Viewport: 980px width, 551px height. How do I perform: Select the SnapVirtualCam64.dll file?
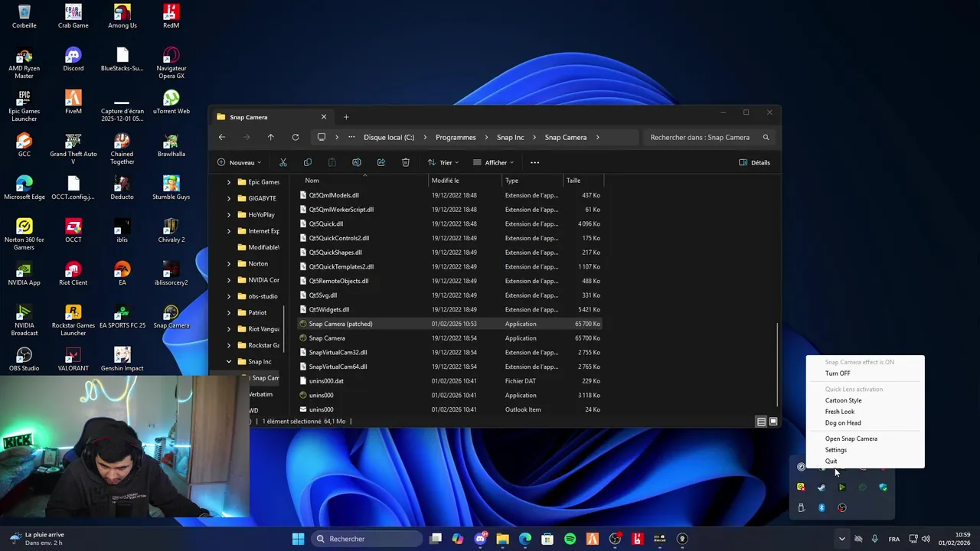point(450,367)
